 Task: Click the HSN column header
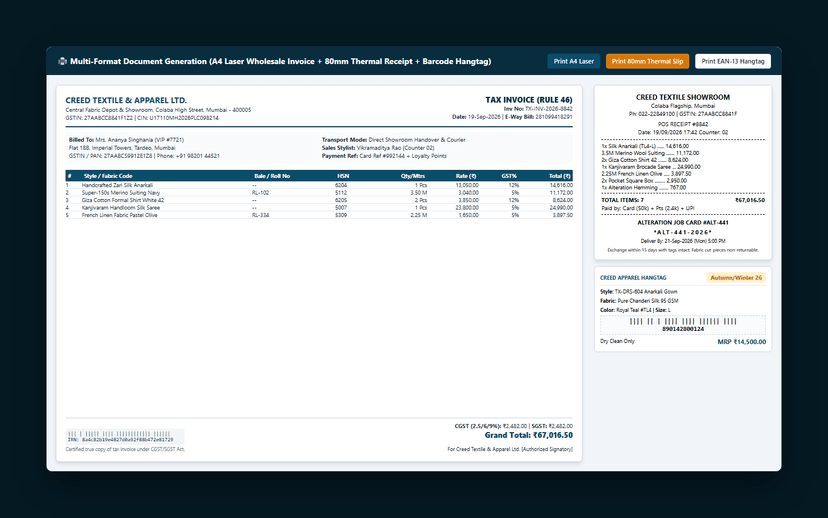(x=343, y=176)
